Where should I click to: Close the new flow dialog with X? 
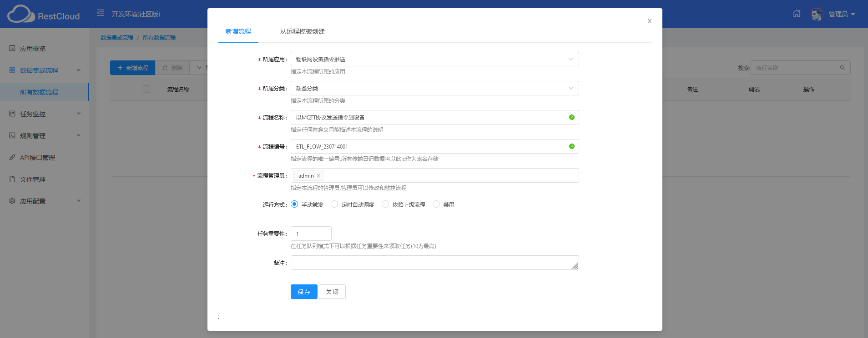pyautogui.click(x=650, y=21)
